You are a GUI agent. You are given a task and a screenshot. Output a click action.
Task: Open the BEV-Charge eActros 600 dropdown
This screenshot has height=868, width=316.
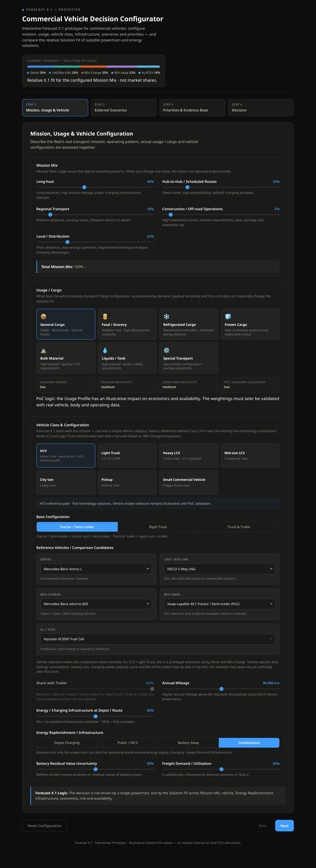pos(96,604)
